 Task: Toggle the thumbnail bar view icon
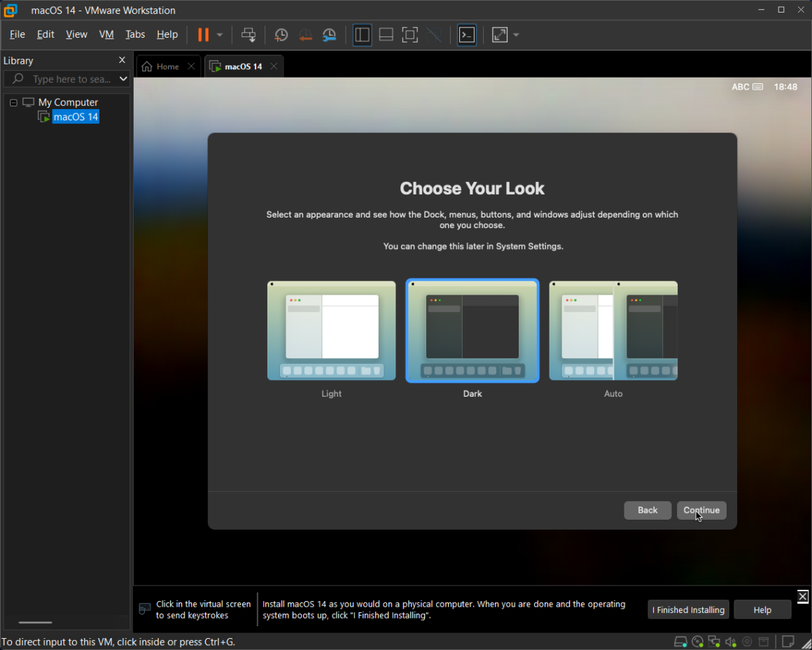[386, 35]
